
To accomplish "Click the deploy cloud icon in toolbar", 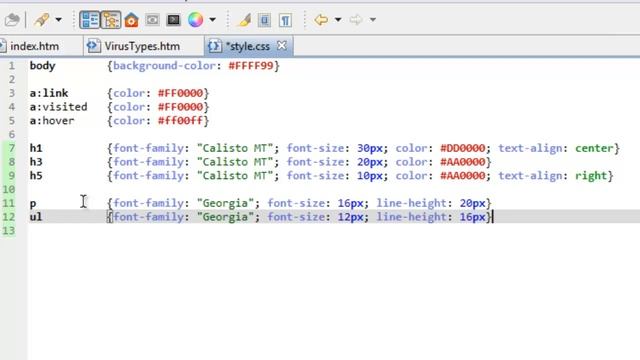I will [x=11, y=19].
